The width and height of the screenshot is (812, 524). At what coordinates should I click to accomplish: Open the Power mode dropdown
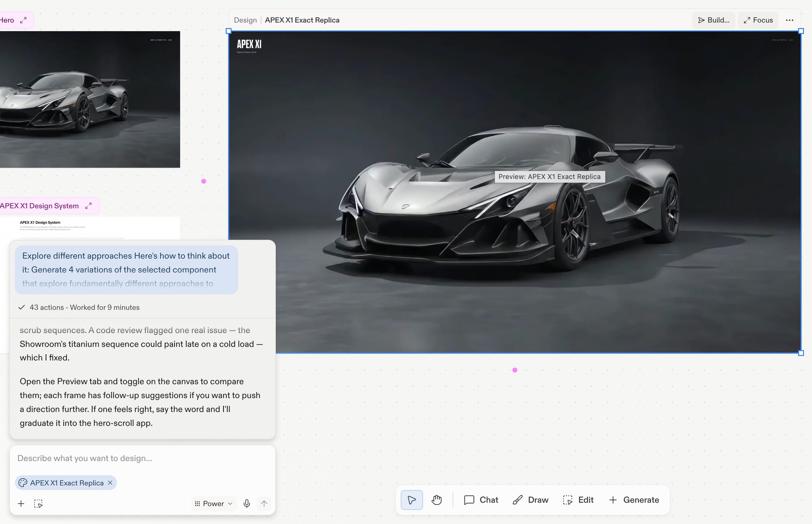tap(214, 504)
